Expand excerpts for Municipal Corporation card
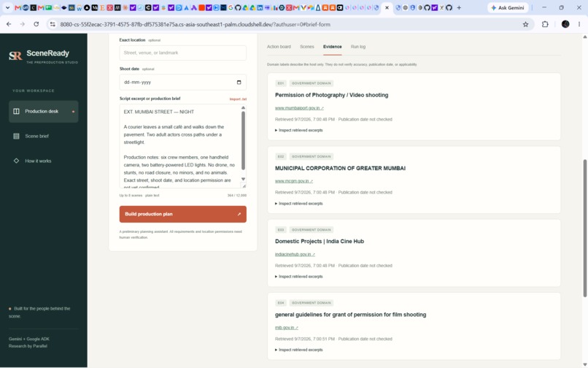Image resolution: width=588 pixels, height=368 pixels. pos(299,204)
